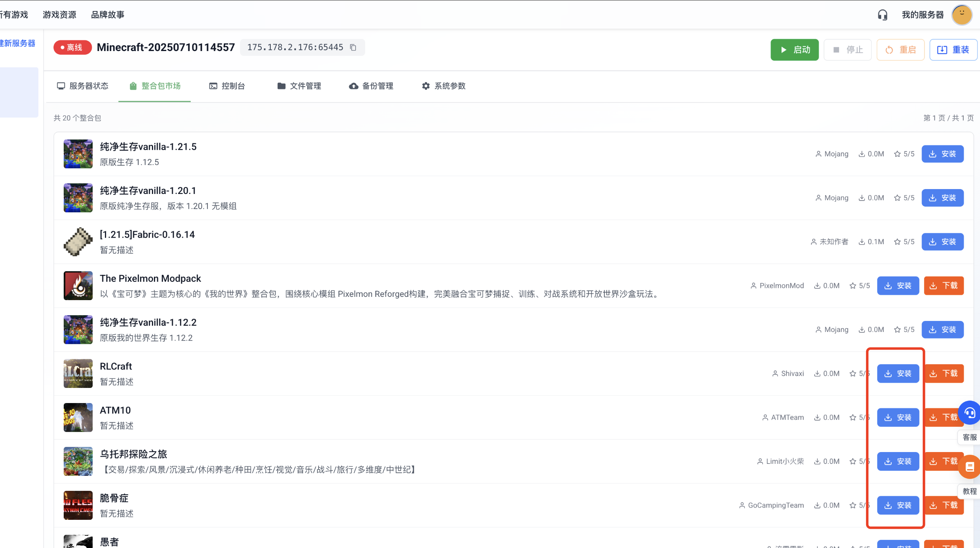Open 备份管理 backup management tab
Viewport: 980px width, 548px height.
click(371, 86)
